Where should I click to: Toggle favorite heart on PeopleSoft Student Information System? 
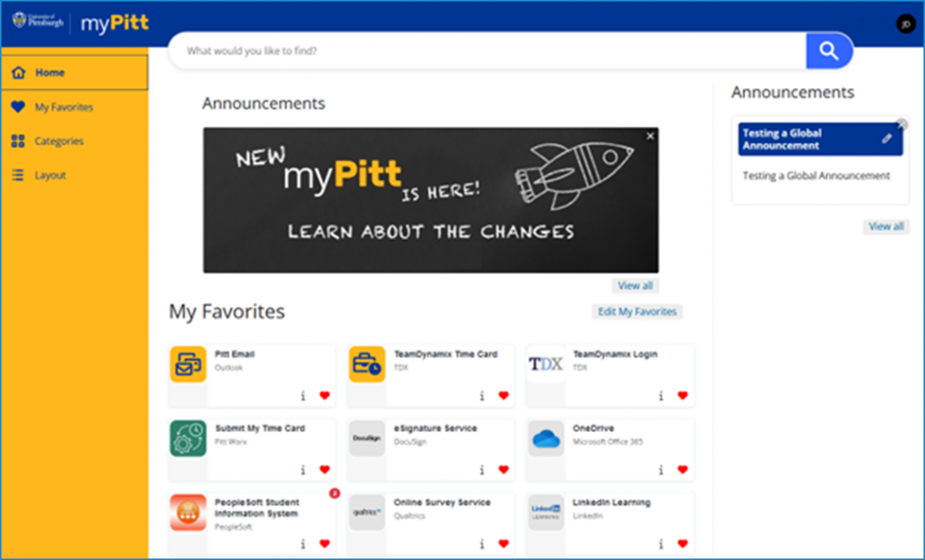tap(325, 544)
